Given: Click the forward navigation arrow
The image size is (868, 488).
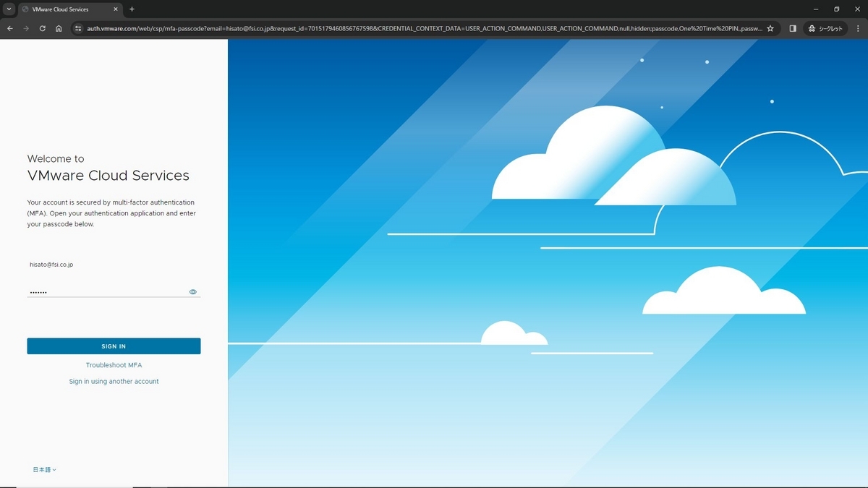Looking at the screenshot, I should [x=26, y=28].
